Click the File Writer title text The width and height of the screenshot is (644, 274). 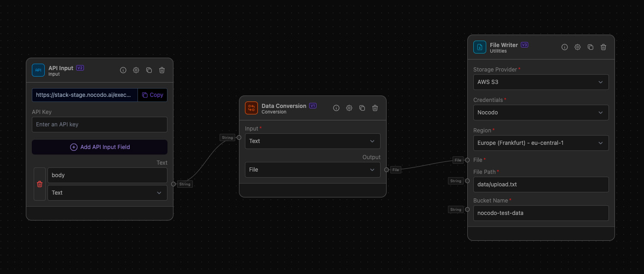[x=504, y=45]
